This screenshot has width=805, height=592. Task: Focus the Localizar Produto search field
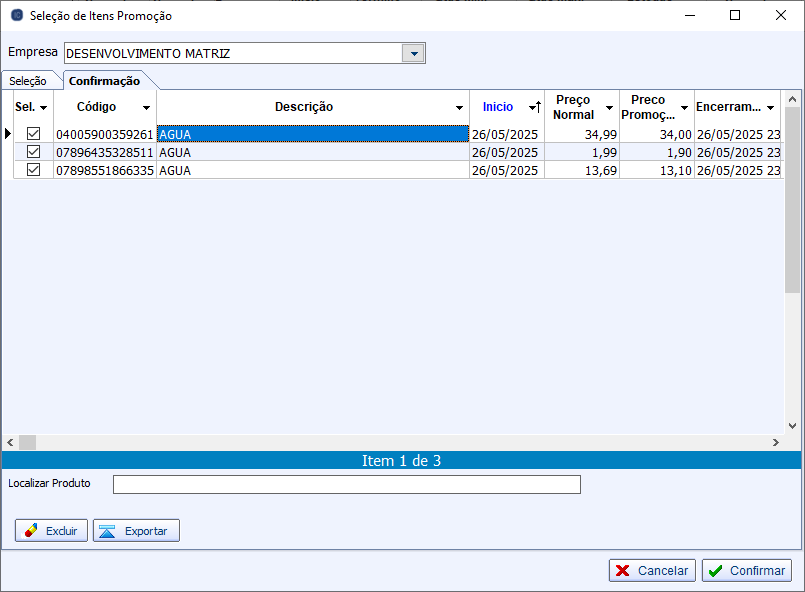point(346,484)
